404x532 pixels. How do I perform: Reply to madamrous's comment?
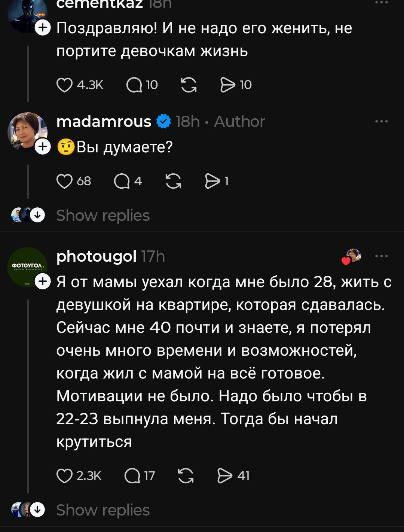coord(122,181)
